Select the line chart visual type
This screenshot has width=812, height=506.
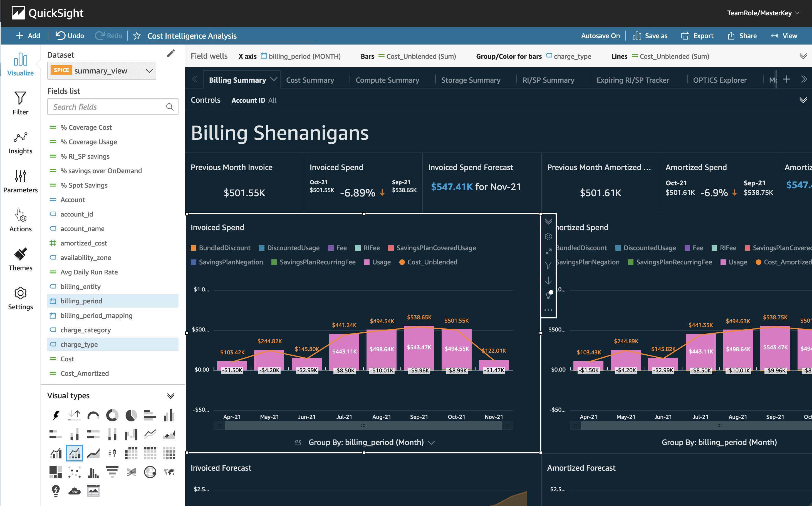[150, 434]
